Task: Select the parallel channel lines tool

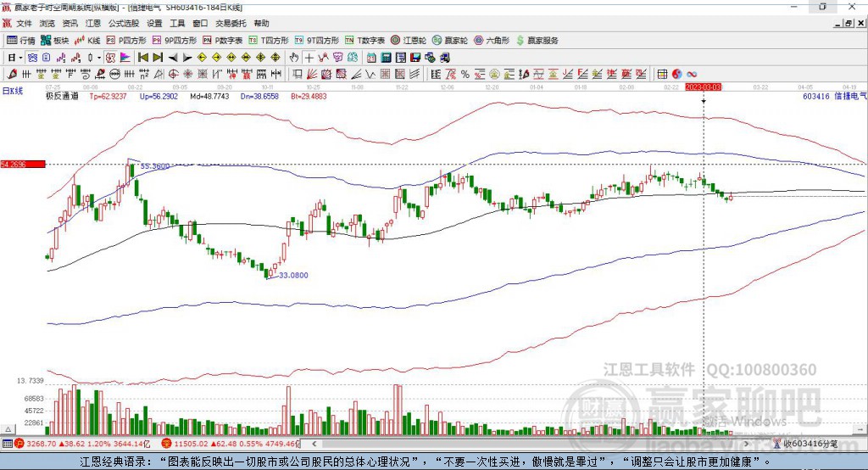Action: (x=415, y=75)
